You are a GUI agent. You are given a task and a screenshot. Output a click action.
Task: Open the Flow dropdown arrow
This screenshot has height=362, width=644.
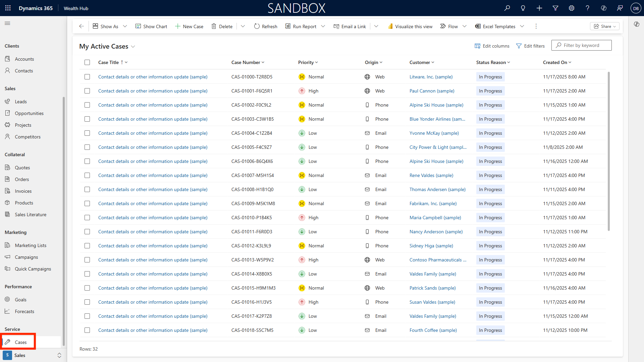465,26
